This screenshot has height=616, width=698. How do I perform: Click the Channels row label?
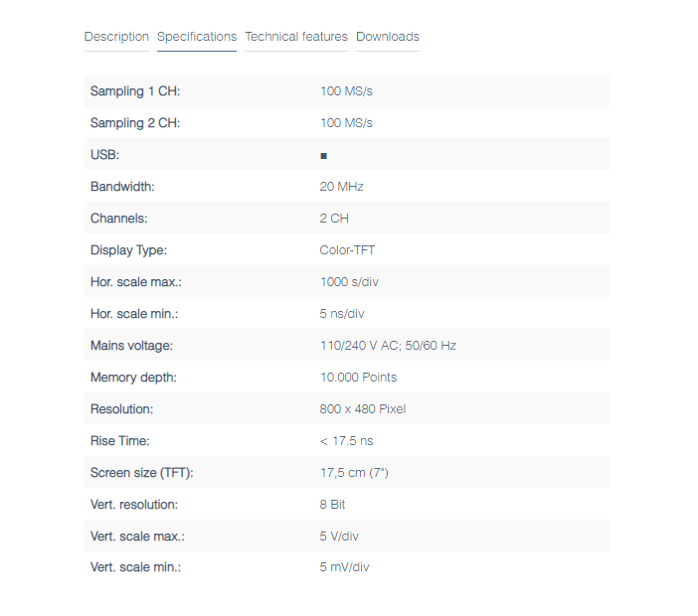119,219
